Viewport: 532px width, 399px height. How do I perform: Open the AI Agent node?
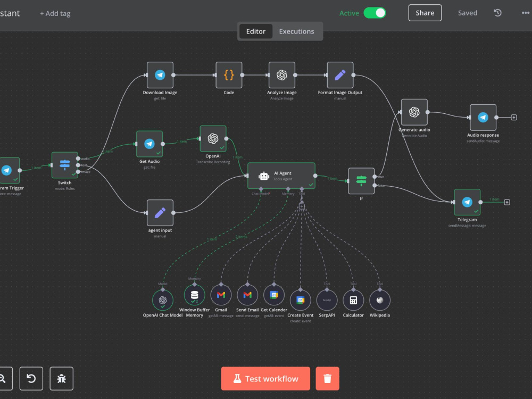tap(281, 176)
